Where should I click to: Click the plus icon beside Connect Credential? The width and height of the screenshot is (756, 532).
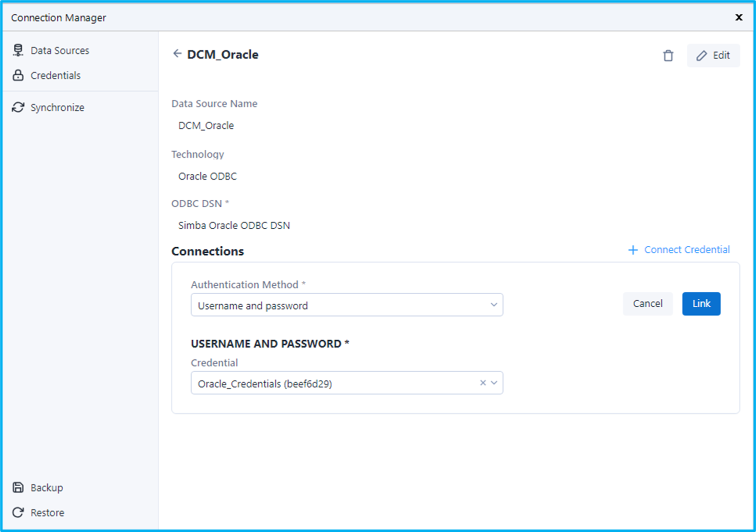point(633,250)
